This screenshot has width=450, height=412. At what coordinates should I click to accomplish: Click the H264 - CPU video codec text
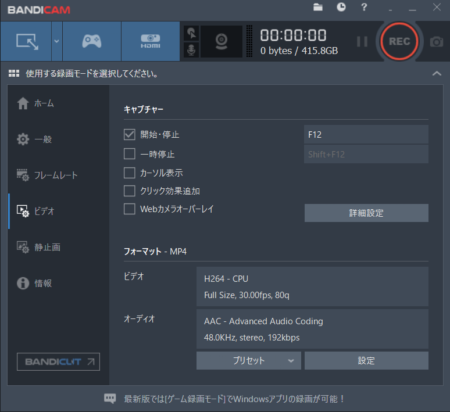(x=226, y=279)
